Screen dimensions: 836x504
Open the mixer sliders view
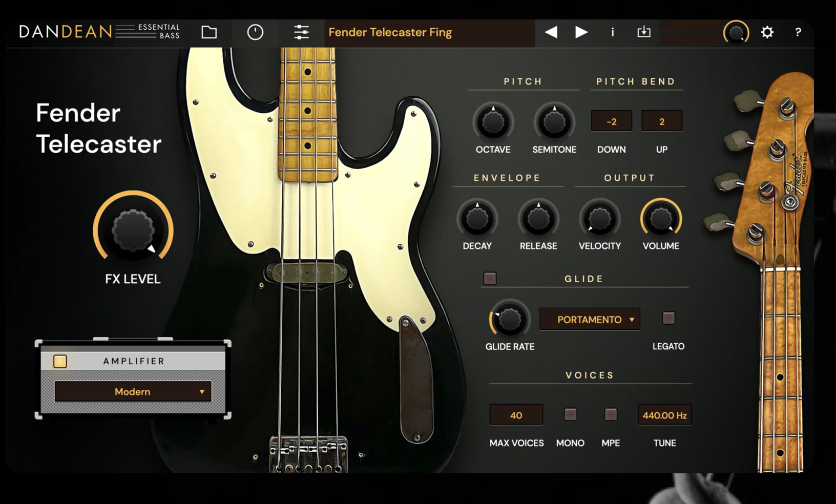[301, 32]
